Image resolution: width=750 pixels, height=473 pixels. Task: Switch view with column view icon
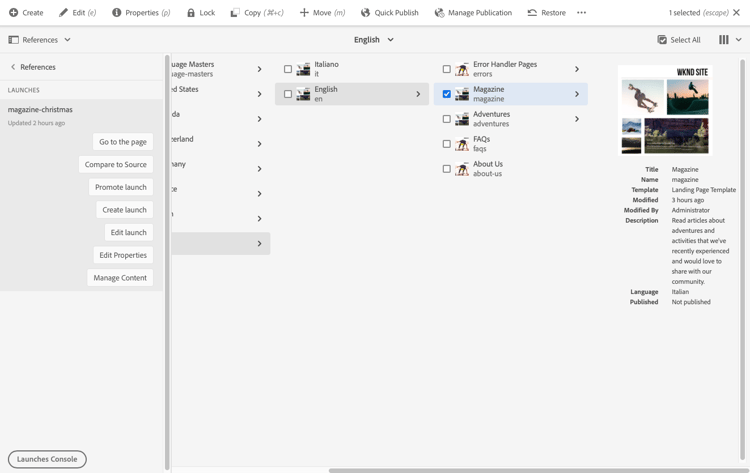click(724, 40)
